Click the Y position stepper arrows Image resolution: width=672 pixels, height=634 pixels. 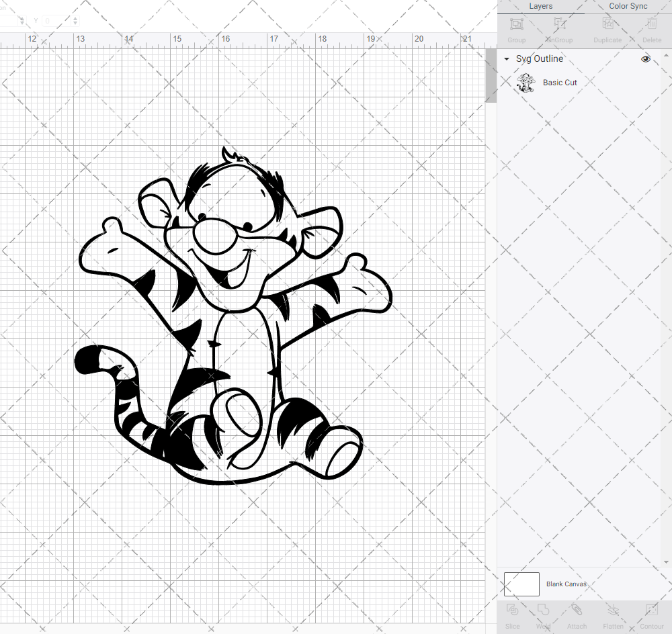(75, 21)
